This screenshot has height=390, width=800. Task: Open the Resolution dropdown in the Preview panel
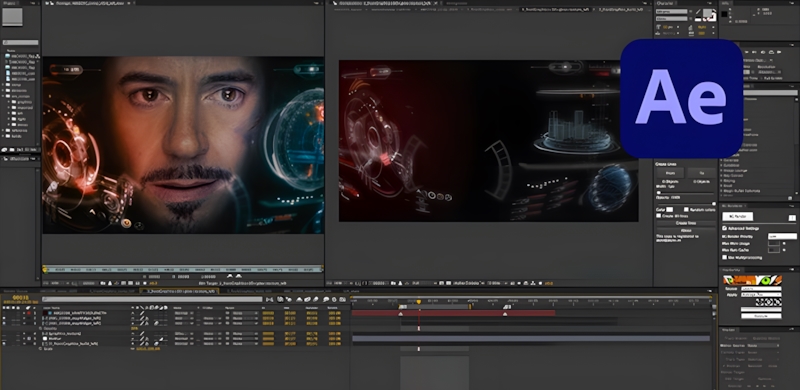[x=769, y=72]
